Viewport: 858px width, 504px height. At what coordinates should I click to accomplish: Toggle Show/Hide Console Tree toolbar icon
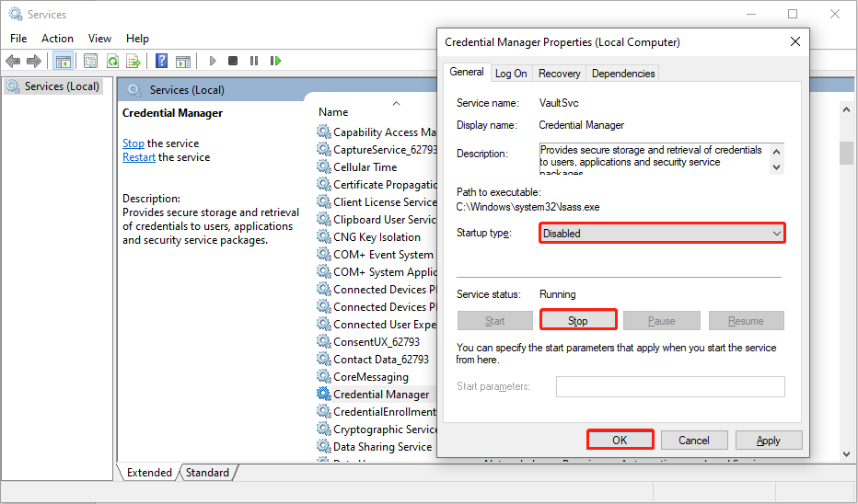(64, 61)
